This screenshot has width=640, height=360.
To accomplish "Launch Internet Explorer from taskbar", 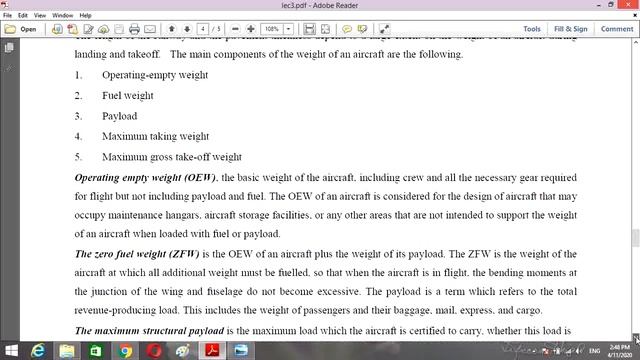I will [x=38, y=351].
